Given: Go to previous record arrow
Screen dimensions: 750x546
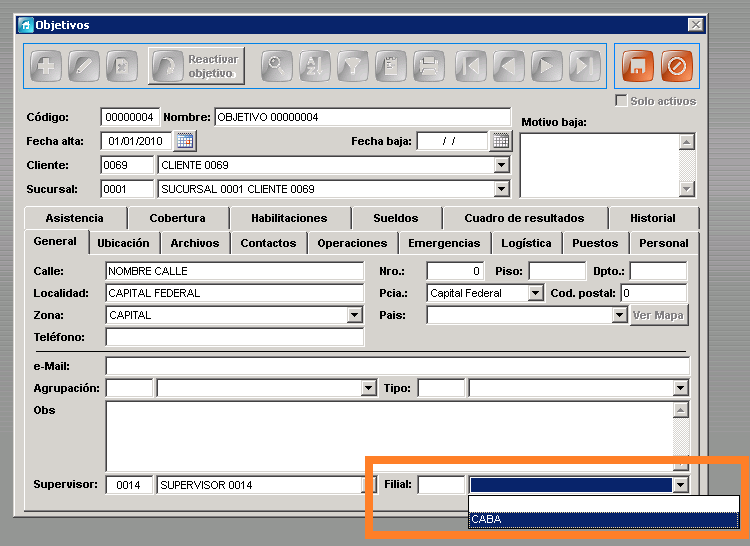Looking at the screenshot, I should click(x=509, y=66).
